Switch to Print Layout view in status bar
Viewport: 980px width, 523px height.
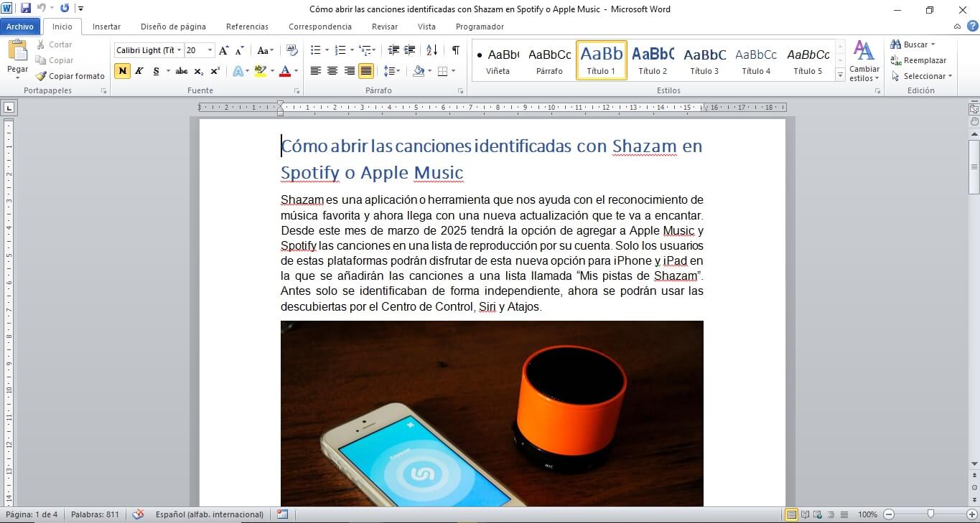[791, 514]
